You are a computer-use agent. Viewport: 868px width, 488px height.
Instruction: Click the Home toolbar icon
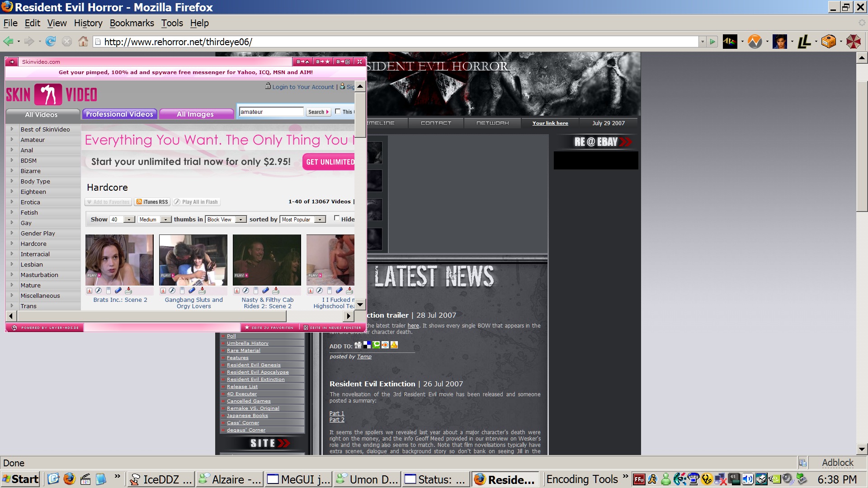click(x=83, y=42)
